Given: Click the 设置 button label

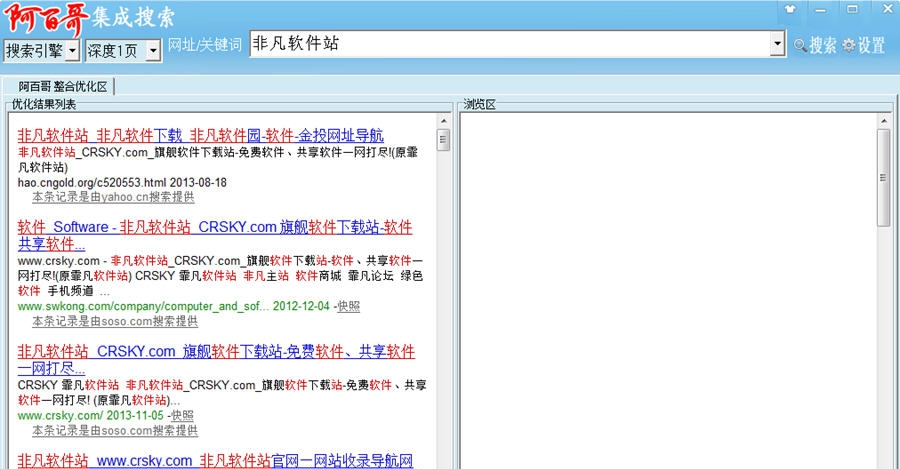Looking at the screenshot, I should point(871,45).
